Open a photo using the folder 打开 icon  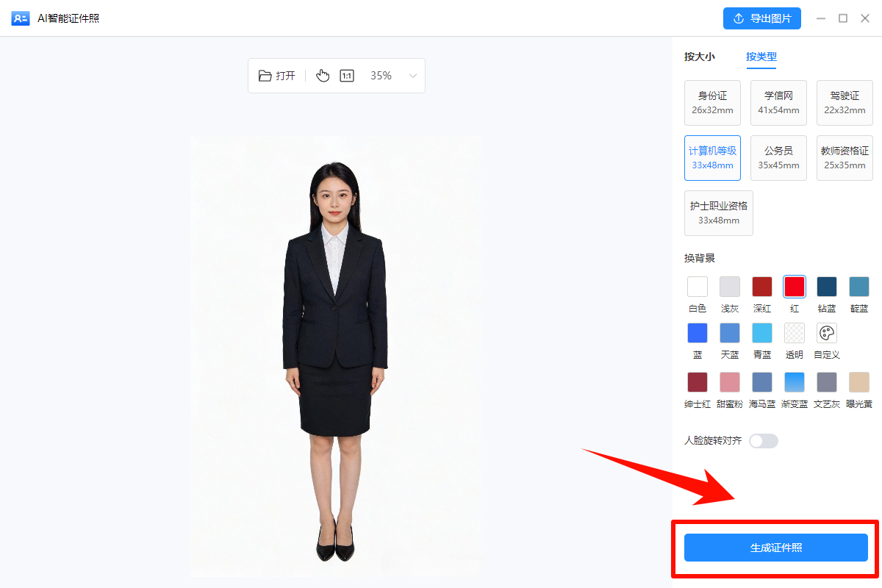point(276,75)
